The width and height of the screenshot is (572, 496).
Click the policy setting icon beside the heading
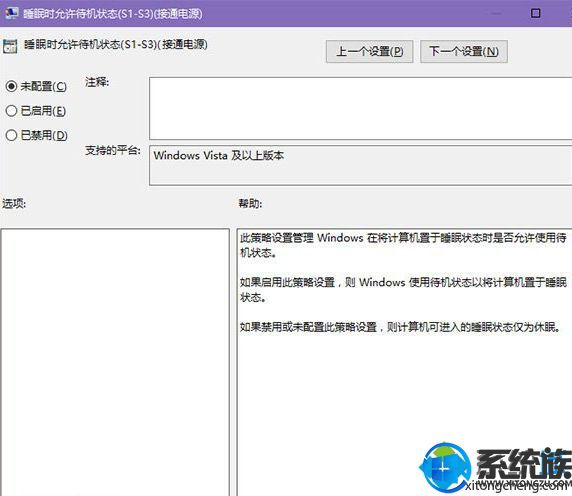[10, 46]
